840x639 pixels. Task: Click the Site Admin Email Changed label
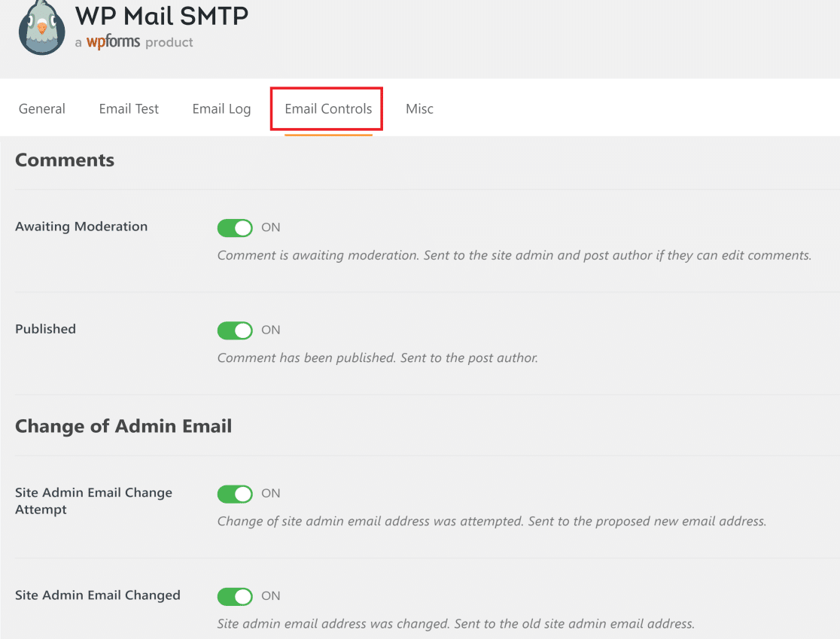97,595
